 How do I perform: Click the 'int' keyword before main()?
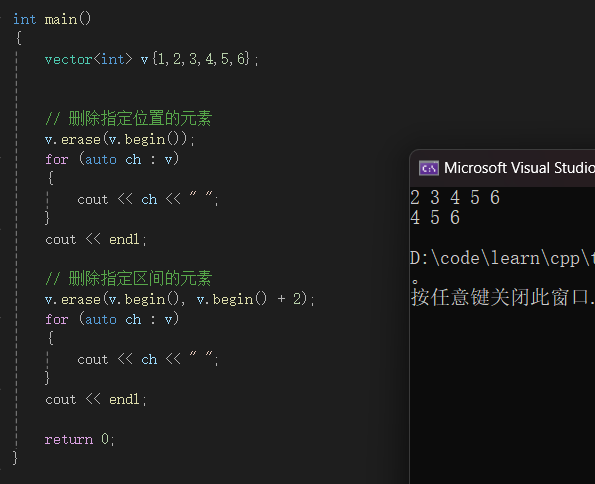(x=25, y=19)
